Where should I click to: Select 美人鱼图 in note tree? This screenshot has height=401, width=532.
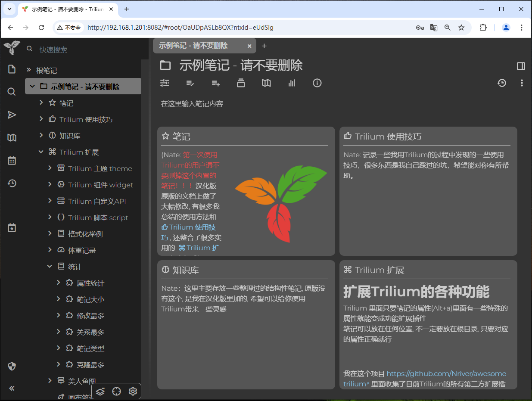click(82, 381)
